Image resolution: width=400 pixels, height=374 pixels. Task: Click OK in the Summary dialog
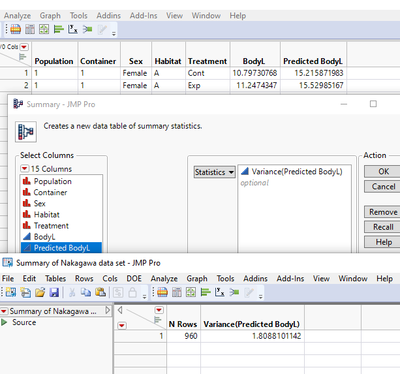point(383,171)
